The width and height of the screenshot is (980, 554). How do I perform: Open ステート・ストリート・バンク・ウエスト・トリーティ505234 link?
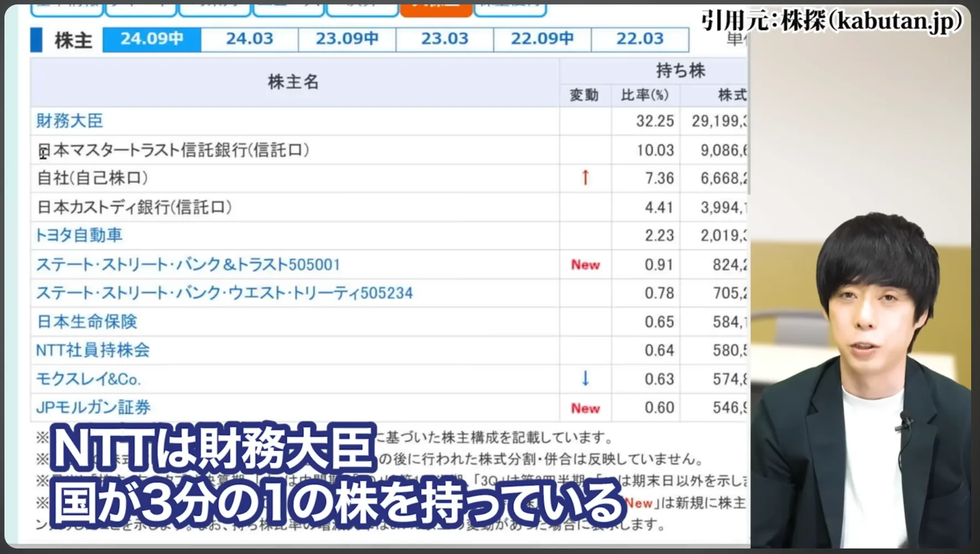pos(224,293)
